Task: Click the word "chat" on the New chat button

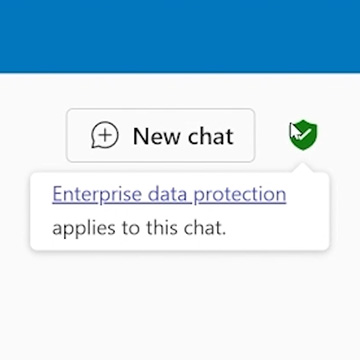Action: coord(211,136)
